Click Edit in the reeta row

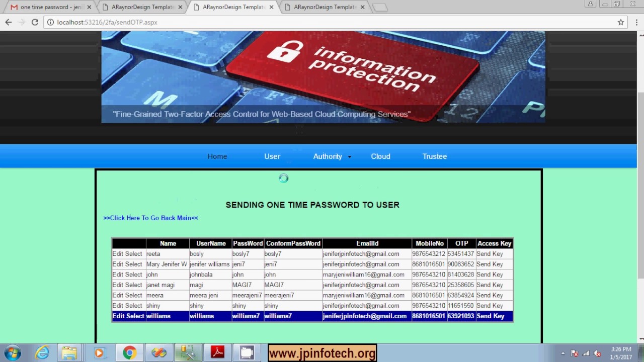click(118, 254)
